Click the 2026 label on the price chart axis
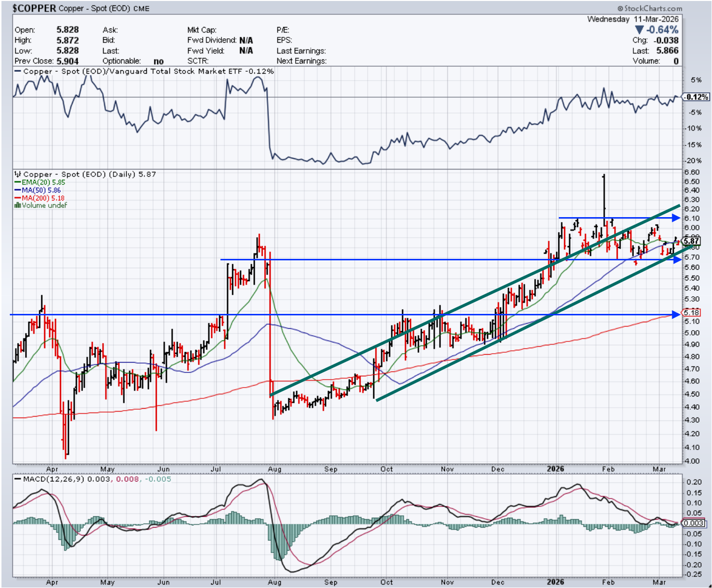The height and width of the screenshot is (588, 712). point(555,469)
